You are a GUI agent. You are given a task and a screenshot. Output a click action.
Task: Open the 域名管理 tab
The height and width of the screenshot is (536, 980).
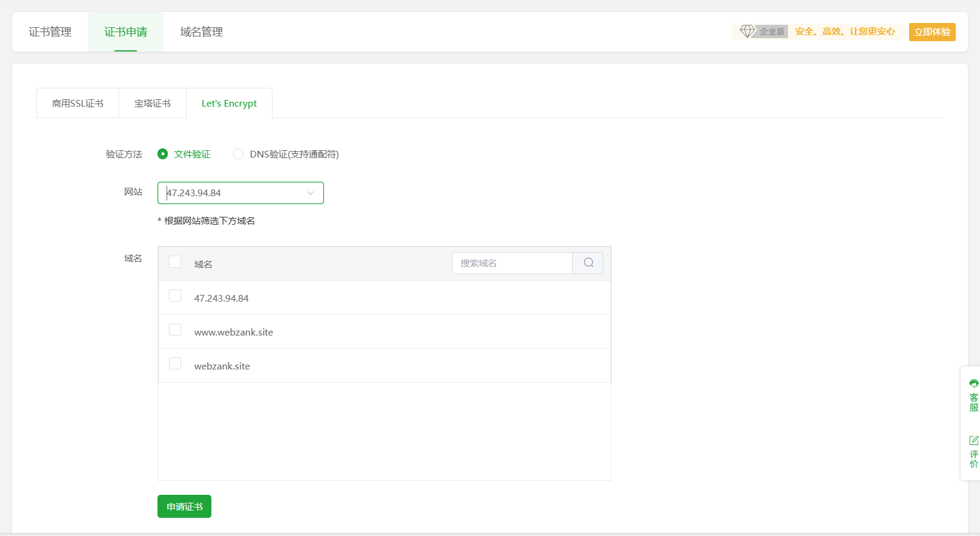[x=202, y=32]
